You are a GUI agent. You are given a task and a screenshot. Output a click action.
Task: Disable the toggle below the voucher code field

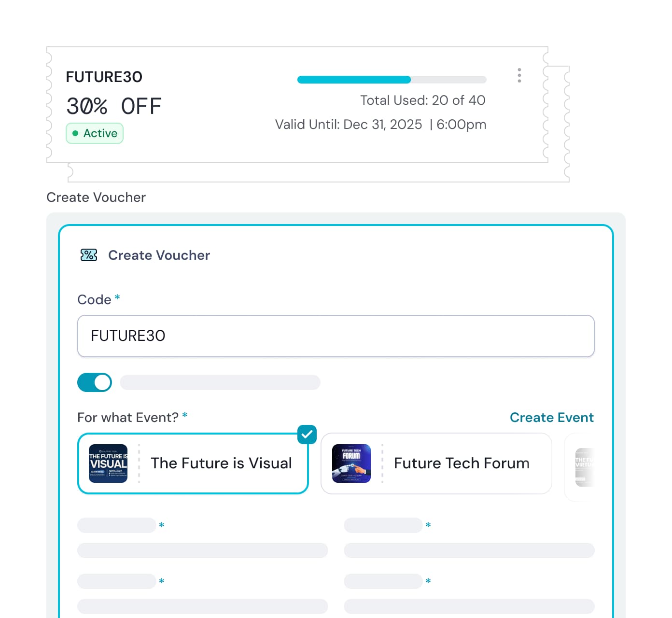point(95,382)
